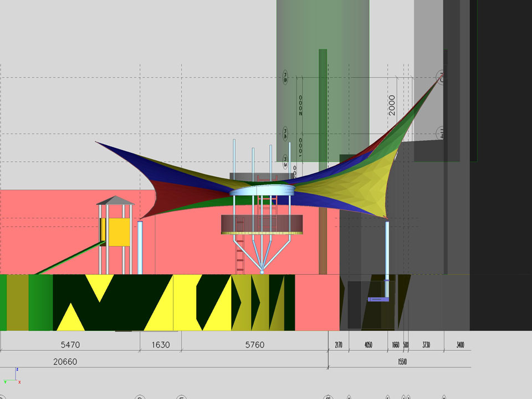This screenshot has height=399, width=532.
Task: Select the large vertical 2000 dimension
Action: pos(392,105)
